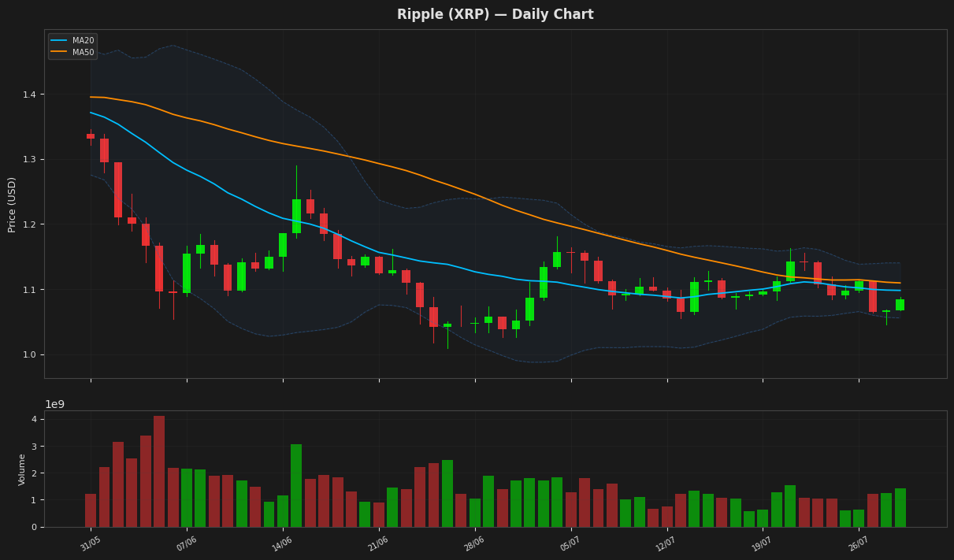Click the volume axis tick label 3
The width and height of the screenshot is (954, 560).
point(35,447)
